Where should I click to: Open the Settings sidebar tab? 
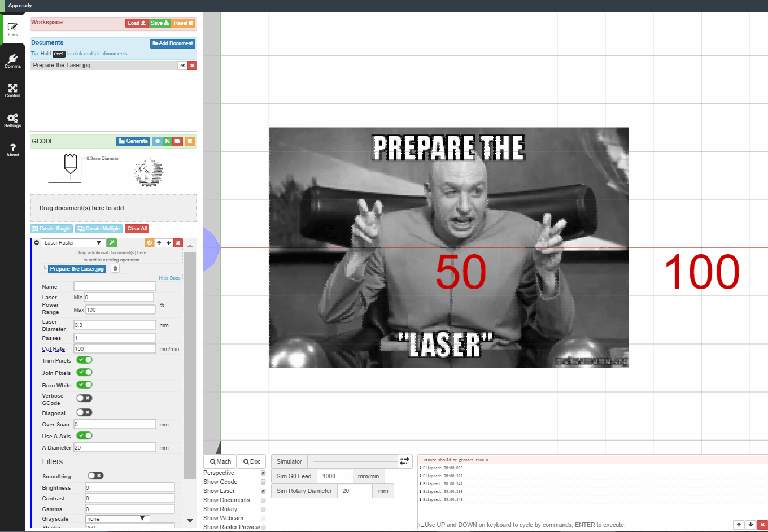12,120
